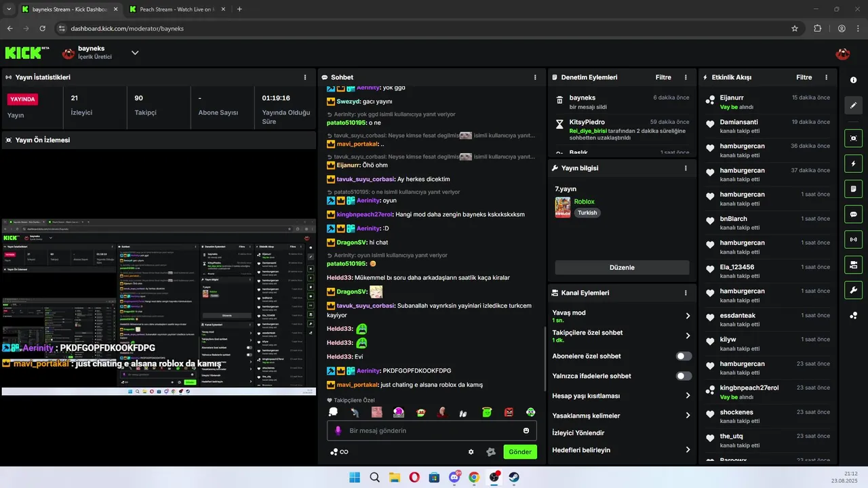Expand Hedefleri belirleyin chevron

(688, 449)
